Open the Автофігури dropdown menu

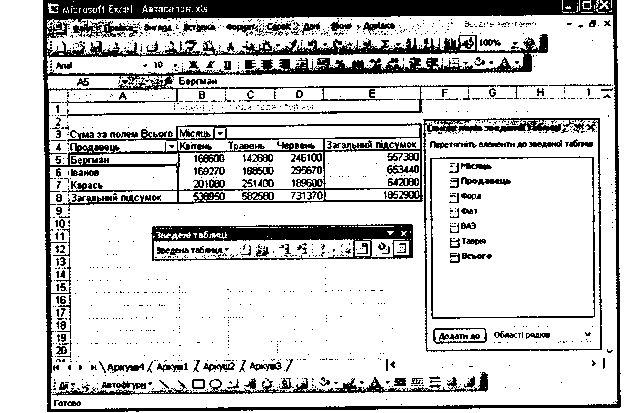(127, 385)
